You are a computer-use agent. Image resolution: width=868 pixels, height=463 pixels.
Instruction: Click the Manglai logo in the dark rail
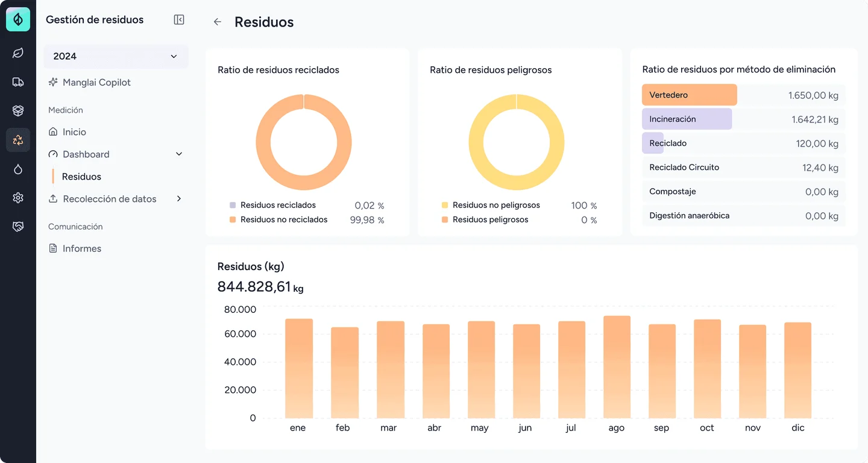pyautogui.click(x=18, y=19)
